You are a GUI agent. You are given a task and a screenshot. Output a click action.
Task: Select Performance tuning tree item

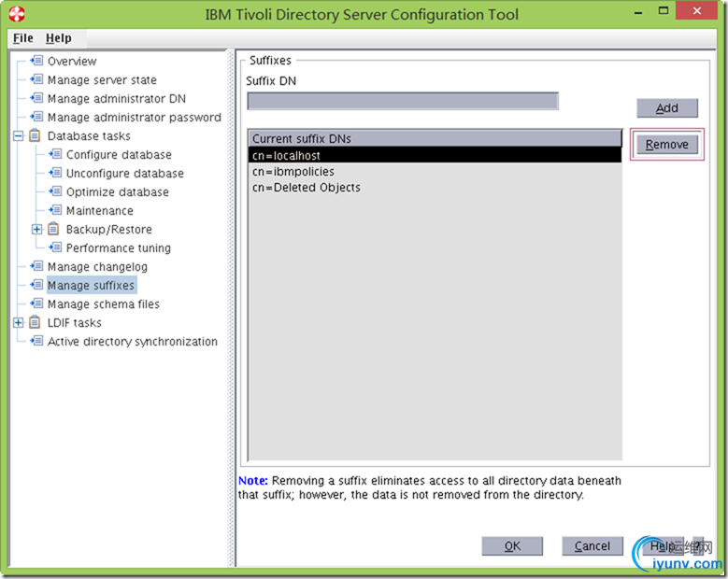119,247
